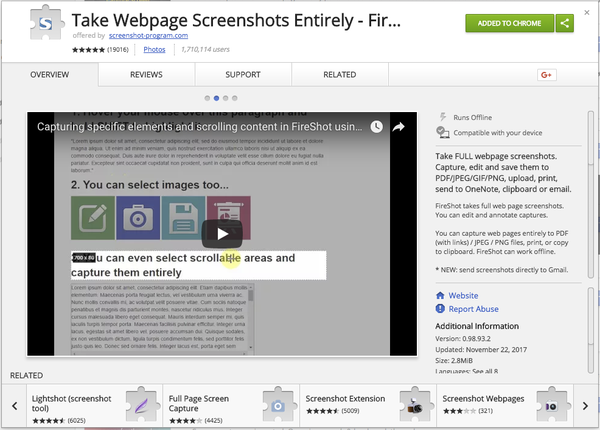This screenshot has width=600, height=430.
Task: Click the video share arrow icon
Action: point(398,127)
